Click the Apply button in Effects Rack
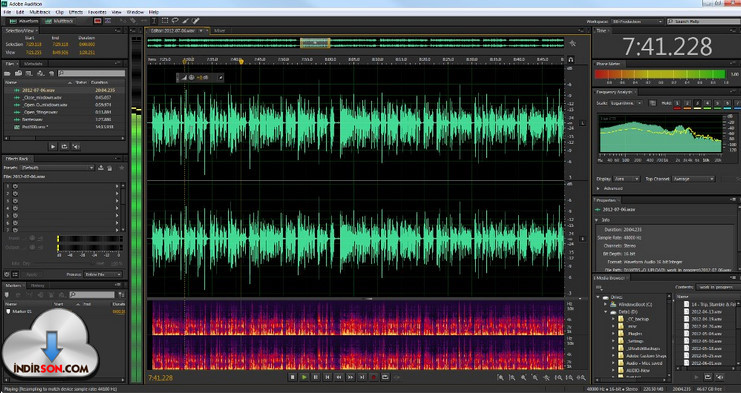Viewport: 741px width, 393px height. [x=31, y=274]
